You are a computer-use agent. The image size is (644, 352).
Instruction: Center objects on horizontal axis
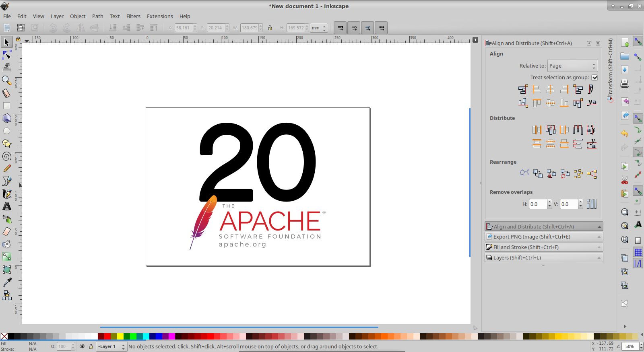550,103
